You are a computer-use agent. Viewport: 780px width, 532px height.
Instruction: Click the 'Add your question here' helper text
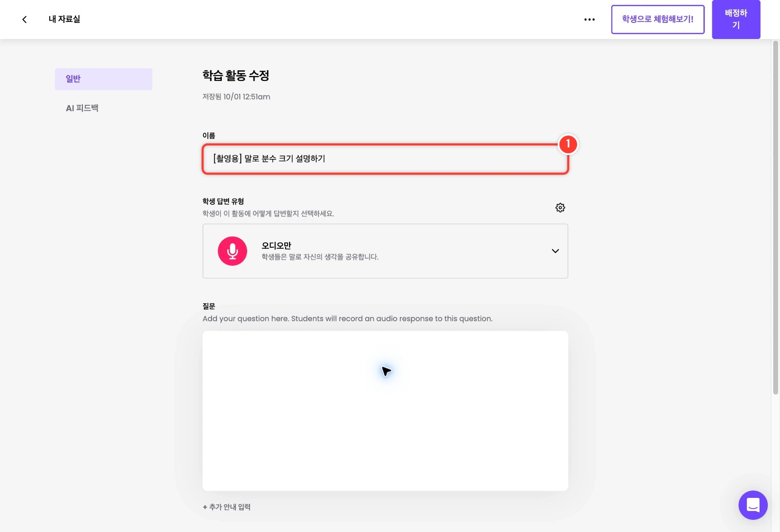[x=348, y=319]
